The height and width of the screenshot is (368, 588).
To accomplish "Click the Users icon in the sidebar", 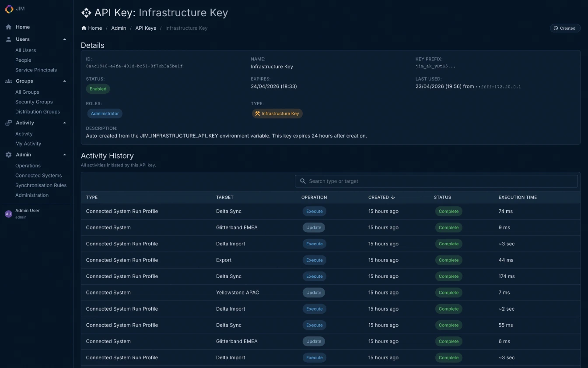I will pyautogui.click(x=8, y=39).
